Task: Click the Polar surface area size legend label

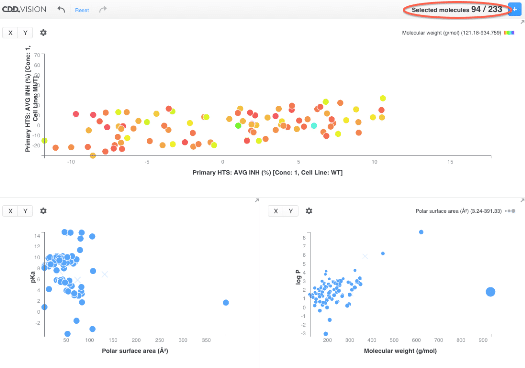Action: [x=458, y=211]
